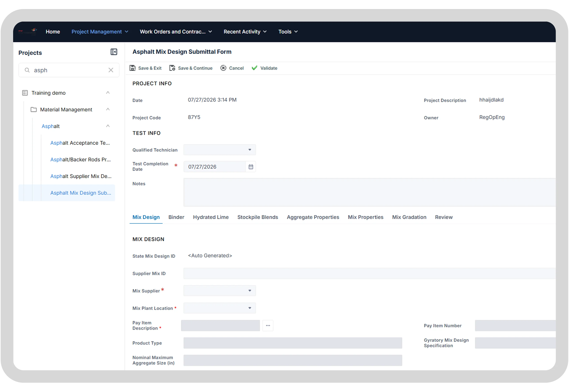Open Asphalt Mix Design Sub... tree item
Viewport: 569px width, 392px height.
[67, 193]
